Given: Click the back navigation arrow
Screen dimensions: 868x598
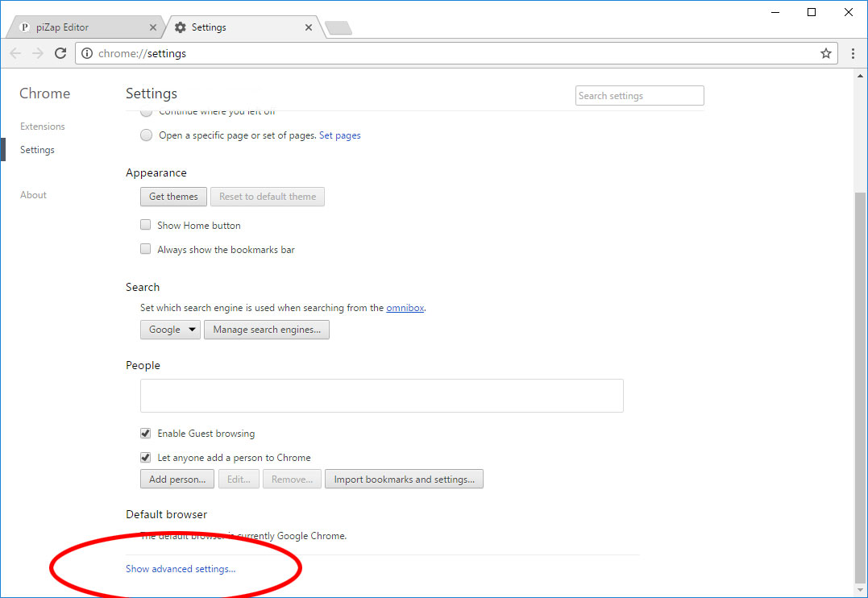Looking at the screenshot, I should (15, 53).
